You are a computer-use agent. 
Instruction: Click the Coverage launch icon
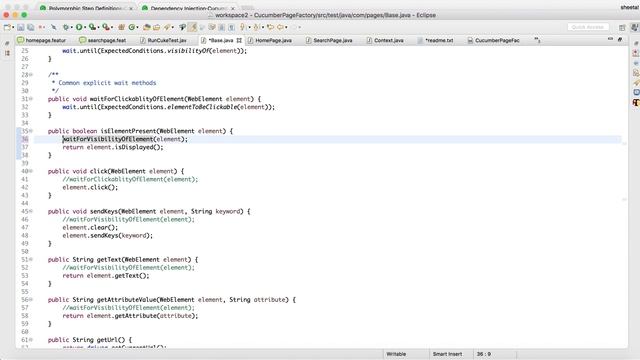[93, 27]
